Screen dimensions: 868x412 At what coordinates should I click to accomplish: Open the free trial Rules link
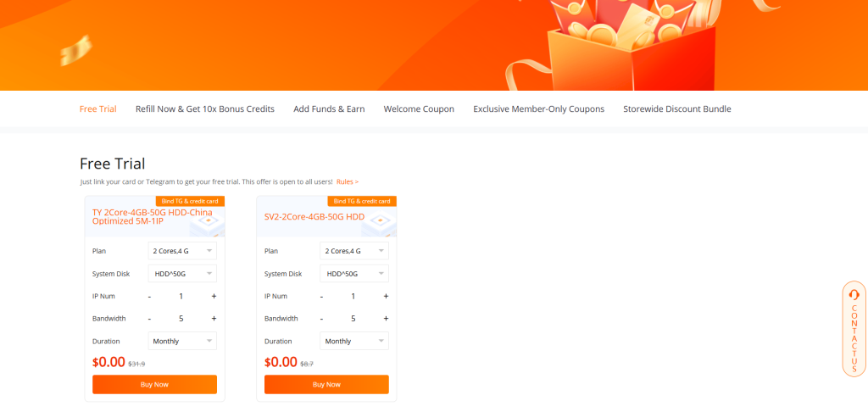coord(347,182)
